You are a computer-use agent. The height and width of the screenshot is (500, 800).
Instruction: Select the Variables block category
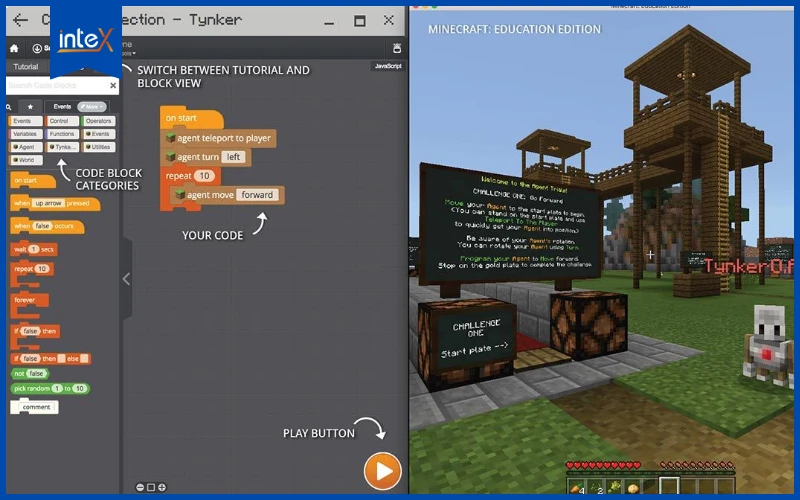coord(25,134)
